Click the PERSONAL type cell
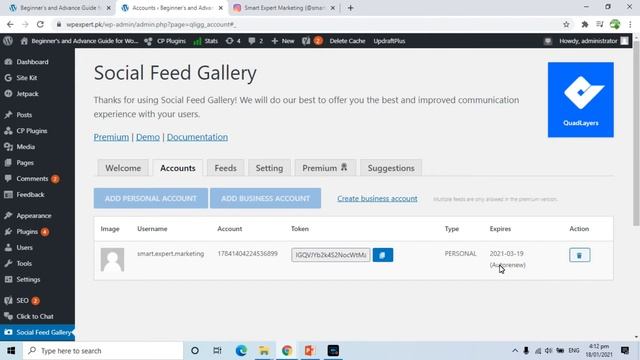The image size is (640, 360). coord(460,253)
